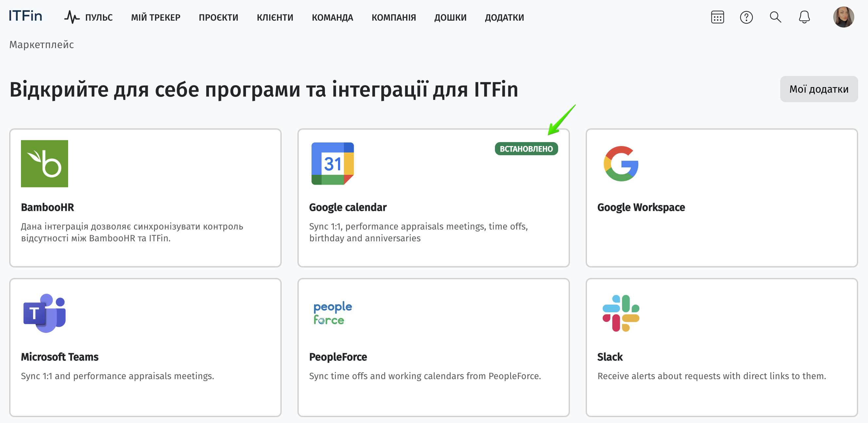868x423 pixels.
Task: Open the help question mark icon
Action: [x=746, y=17]
